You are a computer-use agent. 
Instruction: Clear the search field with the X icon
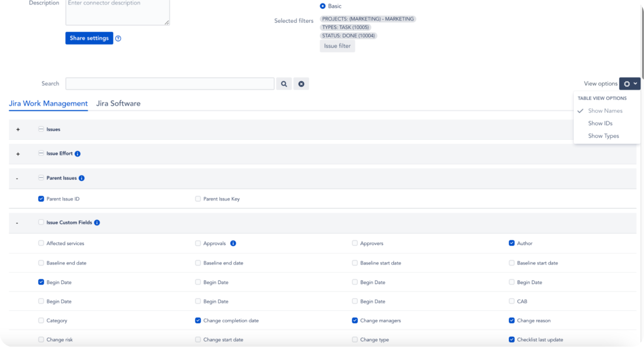pos(301,84)
